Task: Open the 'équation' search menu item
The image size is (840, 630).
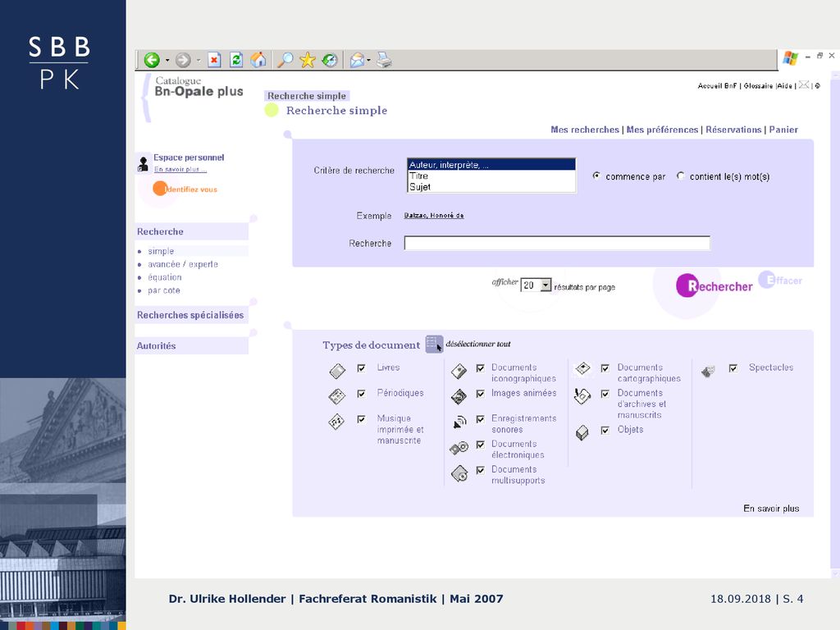Action: [164, 277]
